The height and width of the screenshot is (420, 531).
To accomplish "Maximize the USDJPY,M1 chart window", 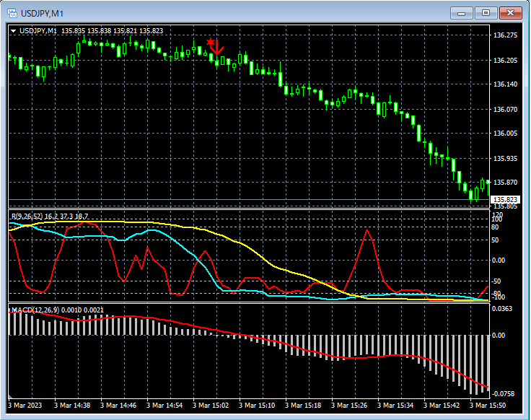I will tap(486, 13).
